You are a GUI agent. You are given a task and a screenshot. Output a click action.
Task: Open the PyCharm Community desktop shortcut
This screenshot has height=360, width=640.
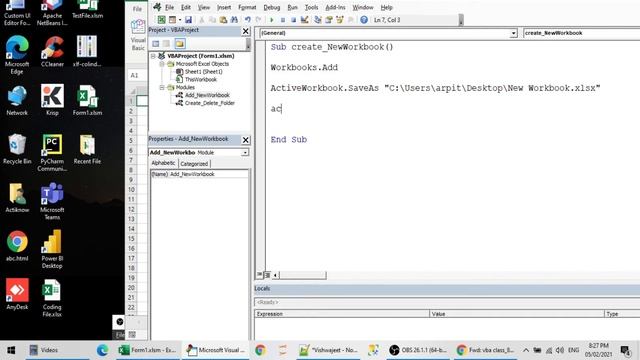click(x=52, y=153)
